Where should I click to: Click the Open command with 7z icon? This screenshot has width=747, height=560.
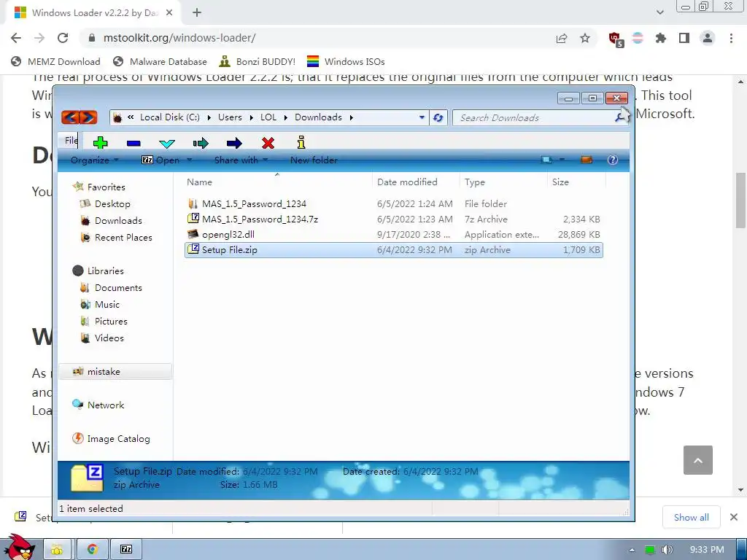[160, 160]
